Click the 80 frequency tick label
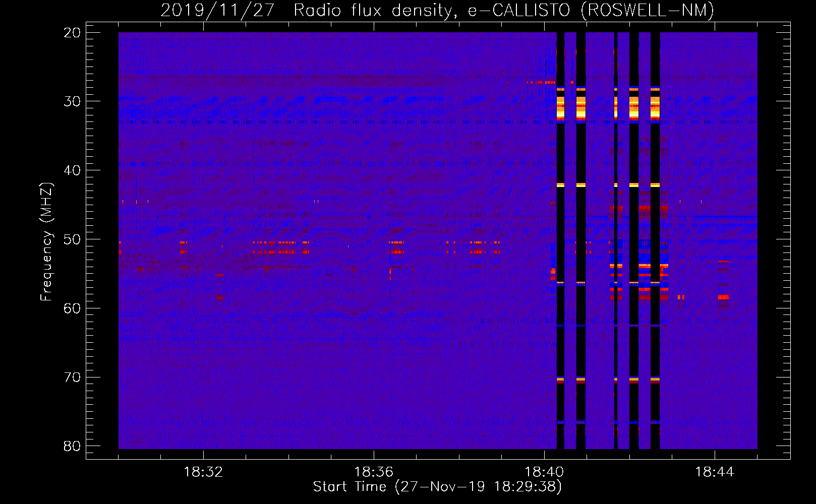The height and width of the screenshot is (504, 816). pyautogui.click(x=72, y=446)
